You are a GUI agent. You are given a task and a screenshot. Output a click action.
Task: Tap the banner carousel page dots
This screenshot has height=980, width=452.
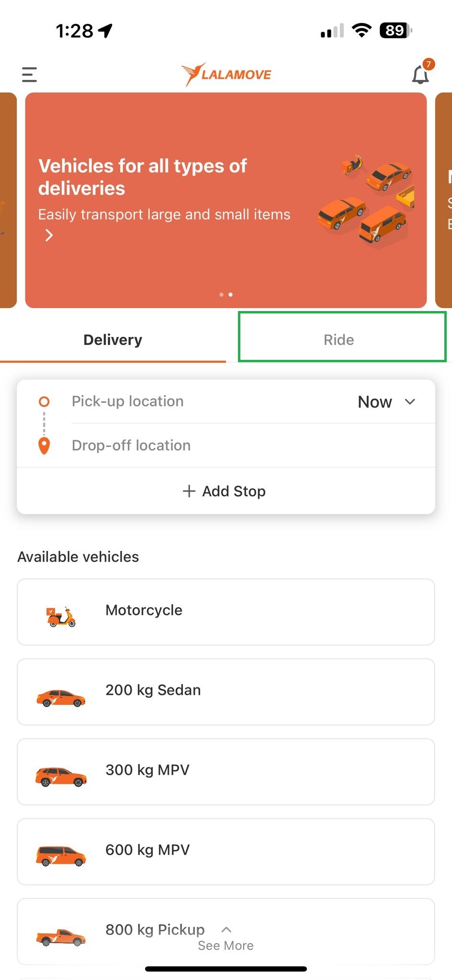[x=226, y=294]
